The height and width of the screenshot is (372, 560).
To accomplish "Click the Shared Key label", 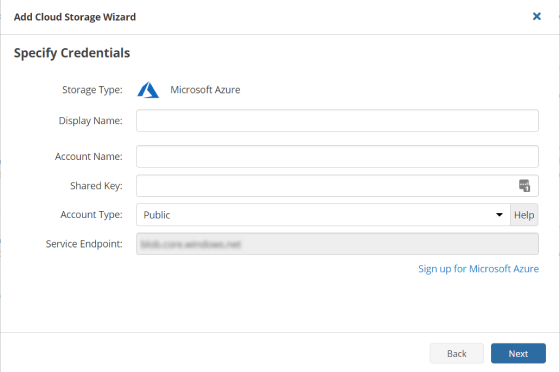I will [x=96, y=186].
